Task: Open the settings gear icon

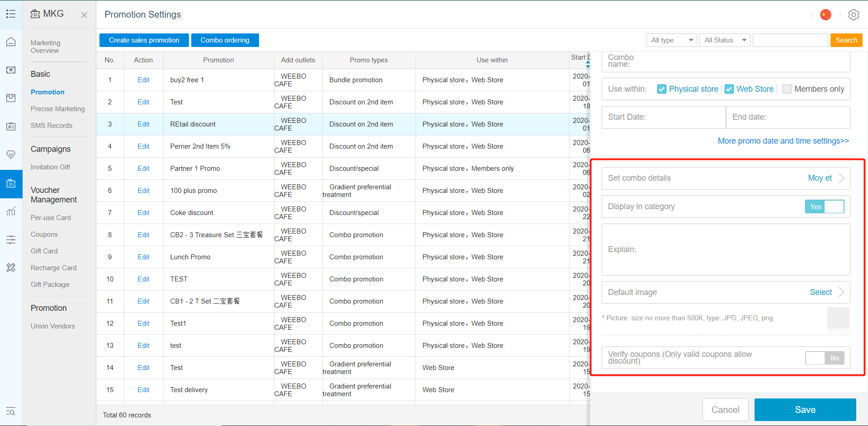Action: click(x=854, y=15)
